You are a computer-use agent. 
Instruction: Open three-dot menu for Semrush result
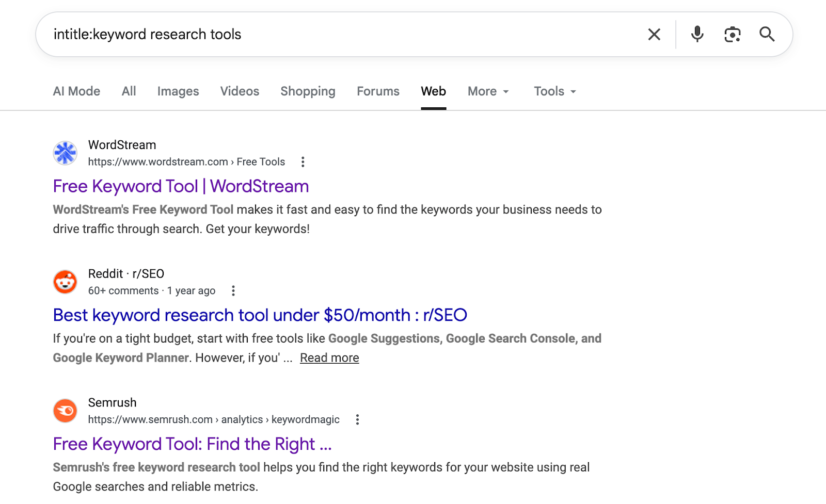[x=357, y=420]
